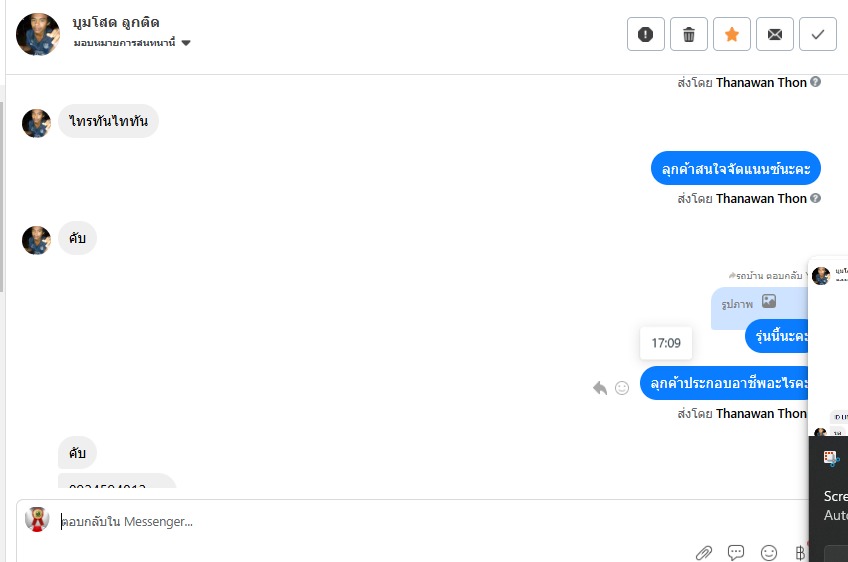
Task: Move conversation to trash
Action: point(688,34)
